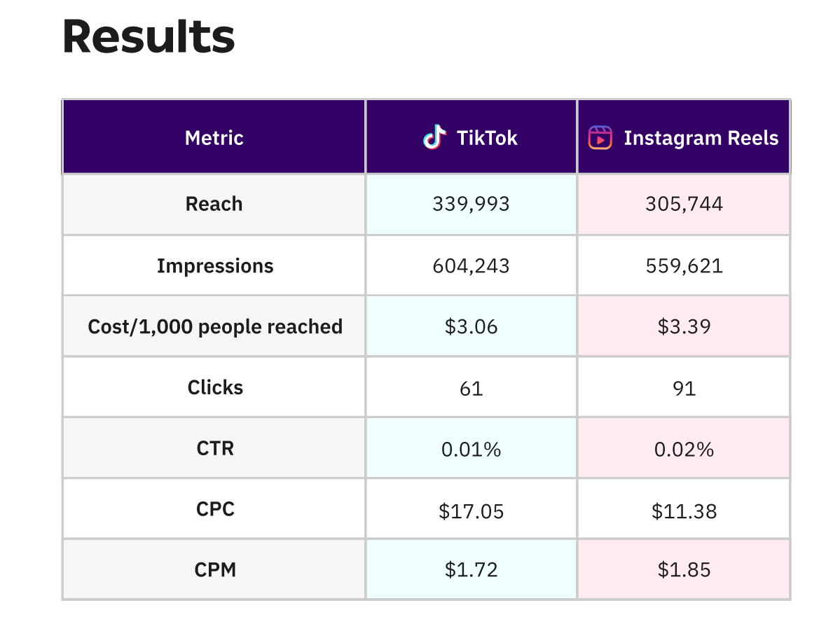Image resolution: width=840 pixels, height=617 pixels.
Task: Select the Reach row label
Action: click(214, 204)
